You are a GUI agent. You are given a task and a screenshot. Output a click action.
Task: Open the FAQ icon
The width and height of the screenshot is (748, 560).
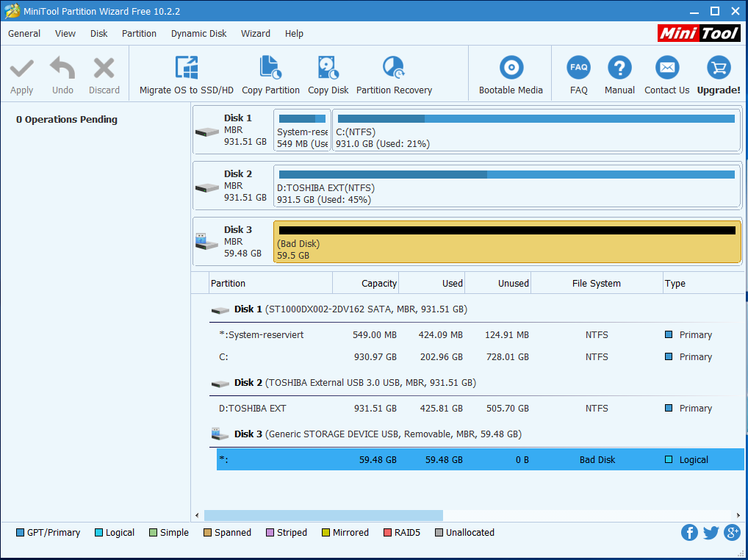pyautogui.click(x=579, y=68)
